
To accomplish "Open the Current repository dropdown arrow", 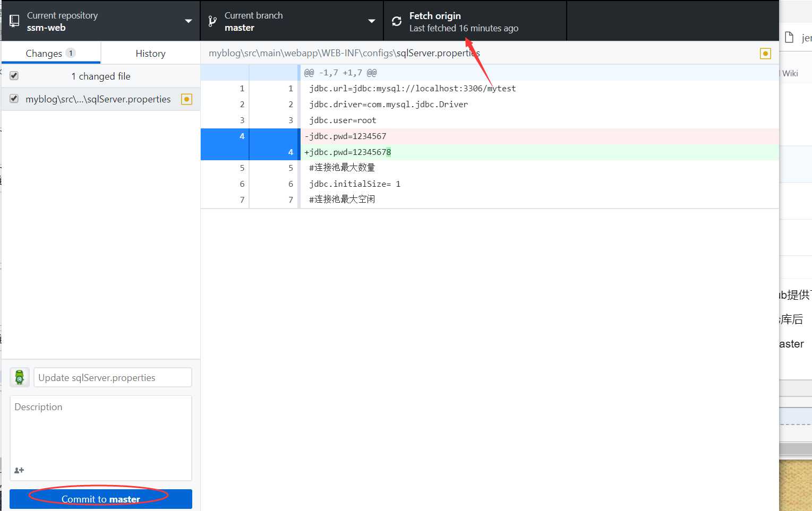I will tap(188, 21).
